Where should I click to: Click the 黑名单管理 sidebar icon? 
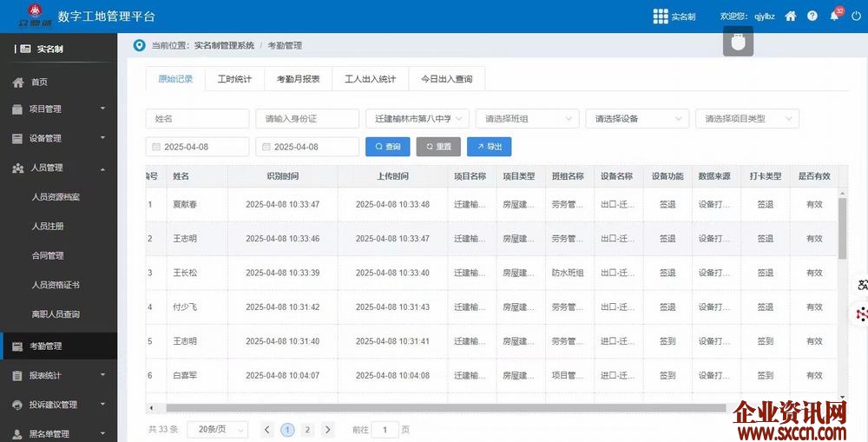click(x=17, y=434)
